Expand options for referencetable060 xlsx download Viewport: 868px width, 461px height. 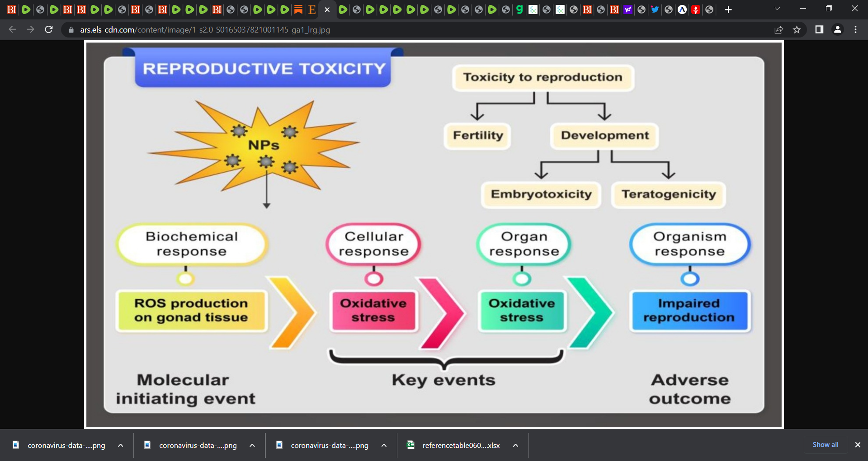point(515,445)
